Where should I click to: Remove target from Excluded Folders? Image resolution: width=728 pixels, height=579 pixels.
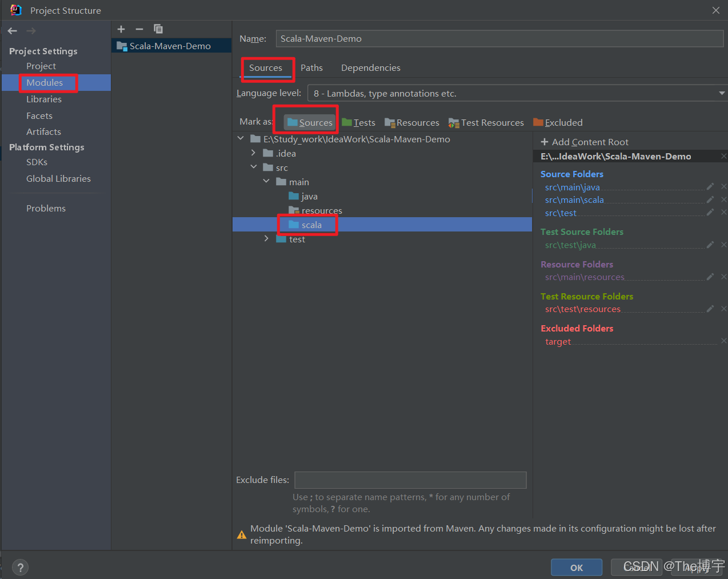coord(723,341)
